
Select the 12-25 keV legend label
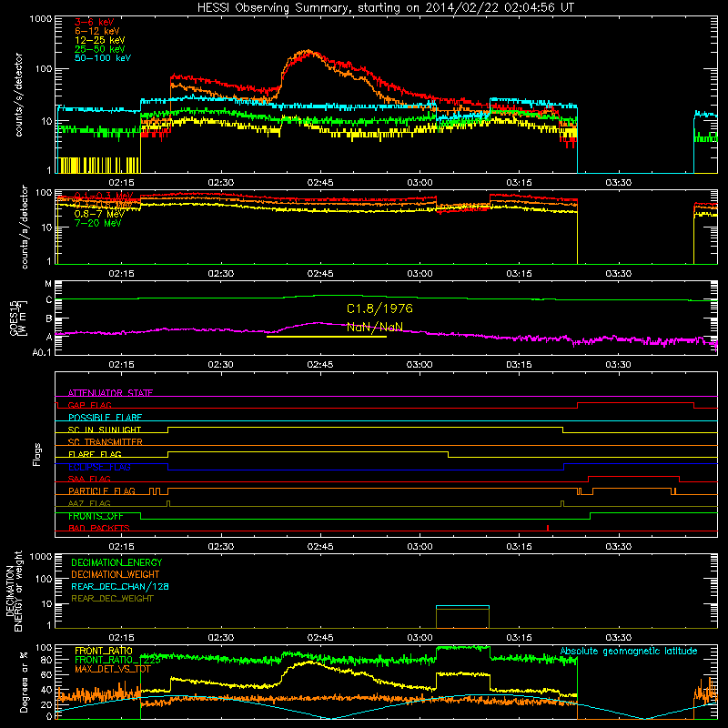pos(99,40)
